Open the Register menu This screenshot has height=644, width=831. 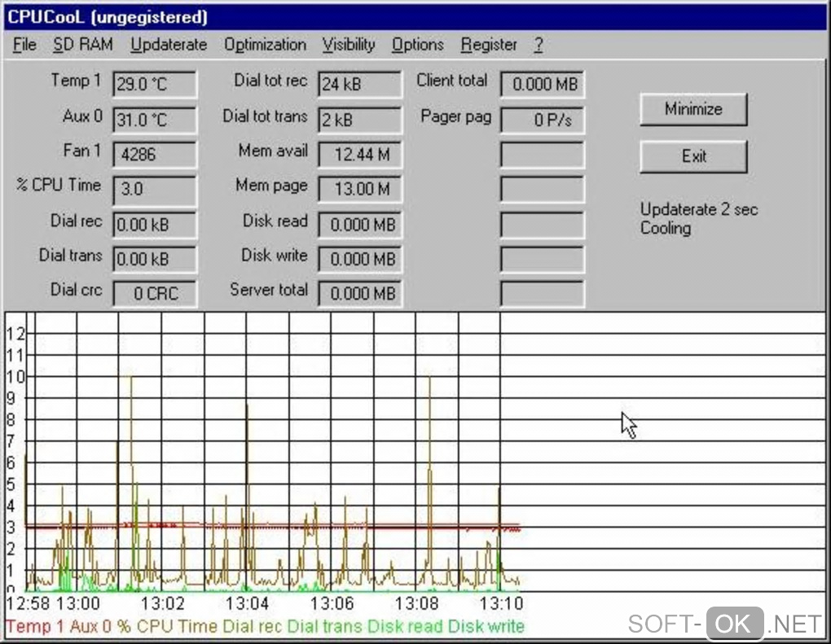(489, 45)
